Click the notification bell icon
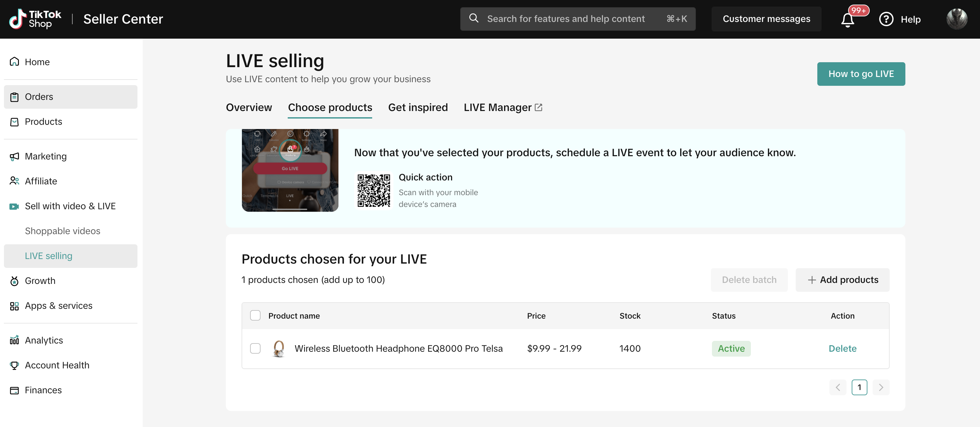Viewport: 980px width, 427px height. [x=847, y=19]
